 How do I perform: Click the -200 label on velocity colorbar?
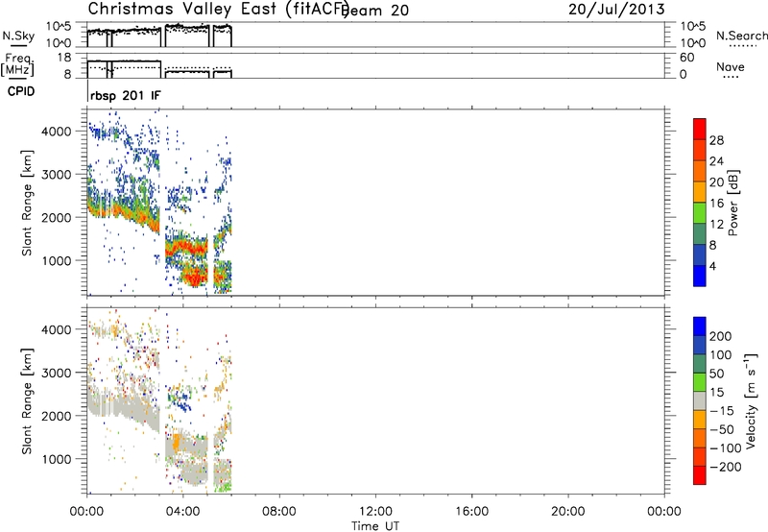725,467
